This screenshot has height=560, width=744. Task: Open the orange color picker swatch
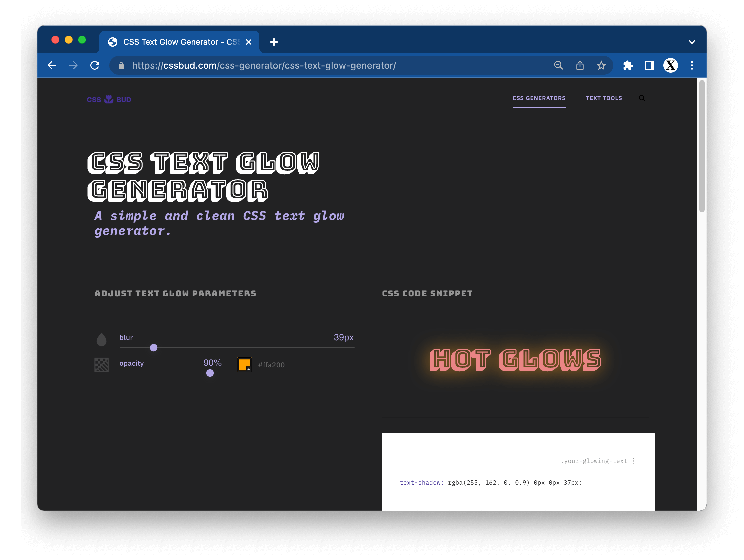(x=245, y=365)
